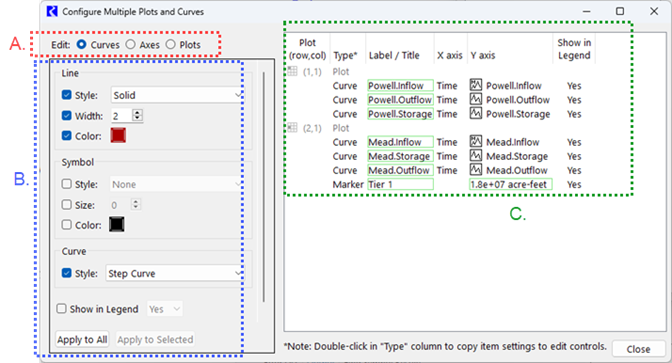
Task: Enable the Symbol Style checkbox
Action: click(x=66, y=184)
